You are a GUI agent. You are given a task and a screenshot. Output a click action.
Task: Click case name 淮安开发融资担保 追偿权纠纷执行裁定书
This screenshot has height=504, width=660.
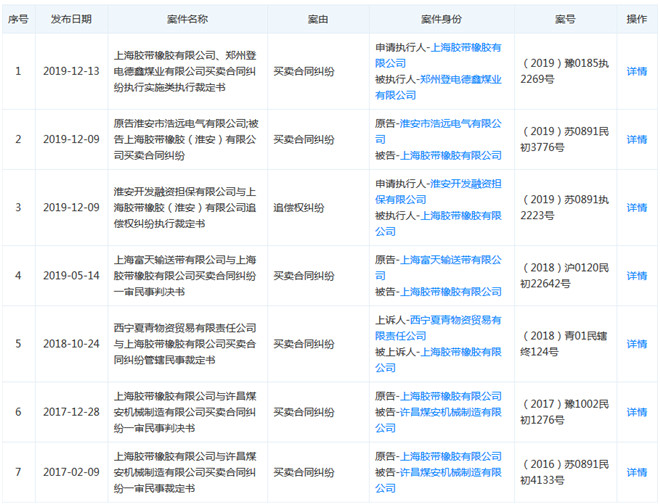pos(185,208)
